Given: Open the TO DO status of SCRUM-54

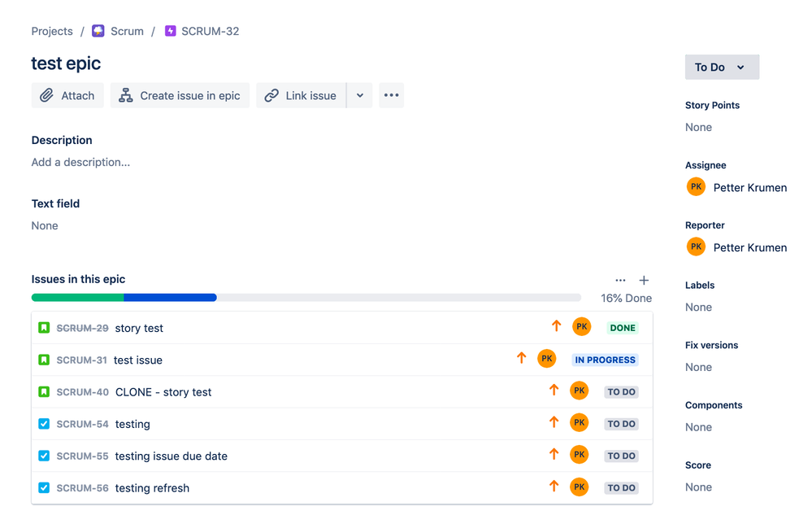Looking at the screenshot, I should point(622,425).
